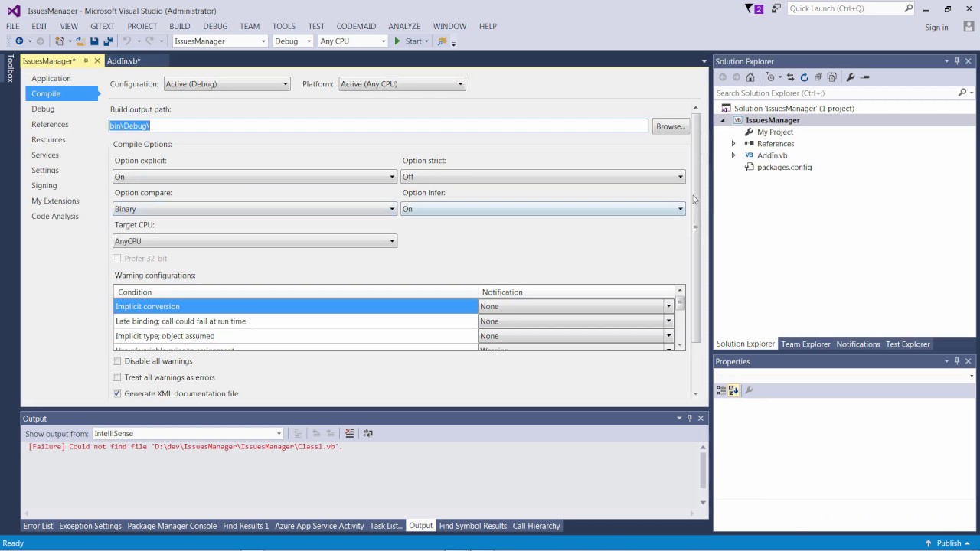Image resolution: width=980 pixels, height=551 pixels.
Task: Collapse the IssuesManager project node
Action: point(722,120)
